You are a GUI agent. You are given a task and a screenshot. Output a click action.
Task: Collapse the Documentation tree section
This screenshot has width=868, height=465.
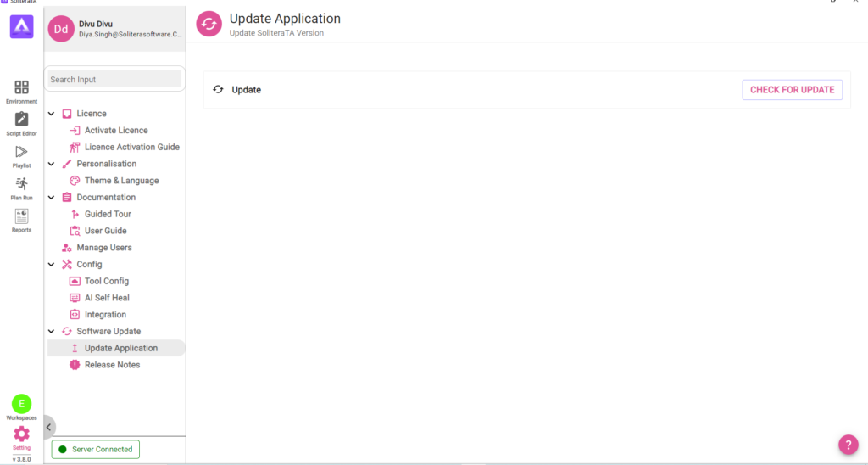pyautogui.click(x=52, y=198)
